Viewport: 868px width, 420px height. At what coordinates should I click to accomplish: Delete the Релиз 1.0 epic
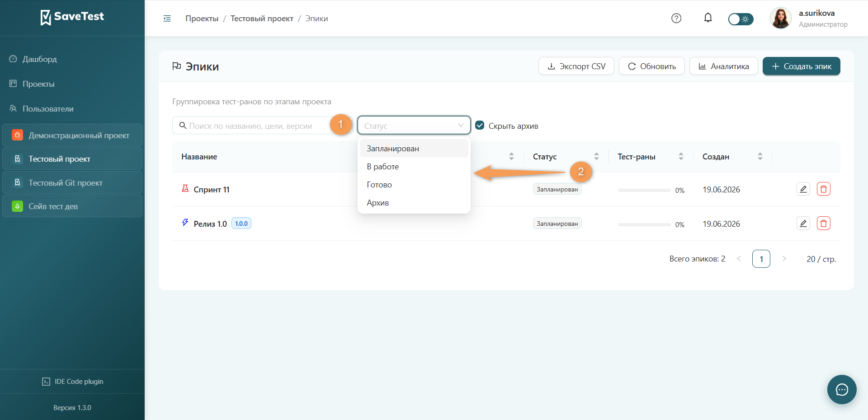point(824,224)
